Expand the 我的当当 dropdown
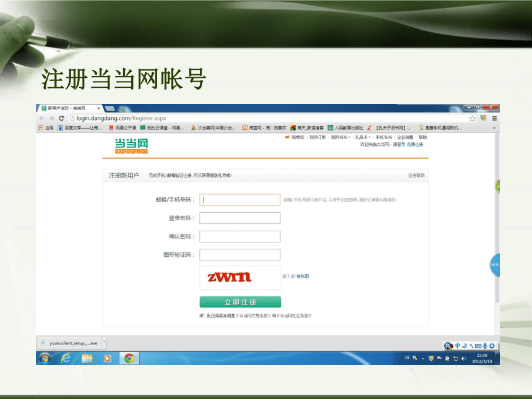 pyautogui.click(x=341, y=137)
